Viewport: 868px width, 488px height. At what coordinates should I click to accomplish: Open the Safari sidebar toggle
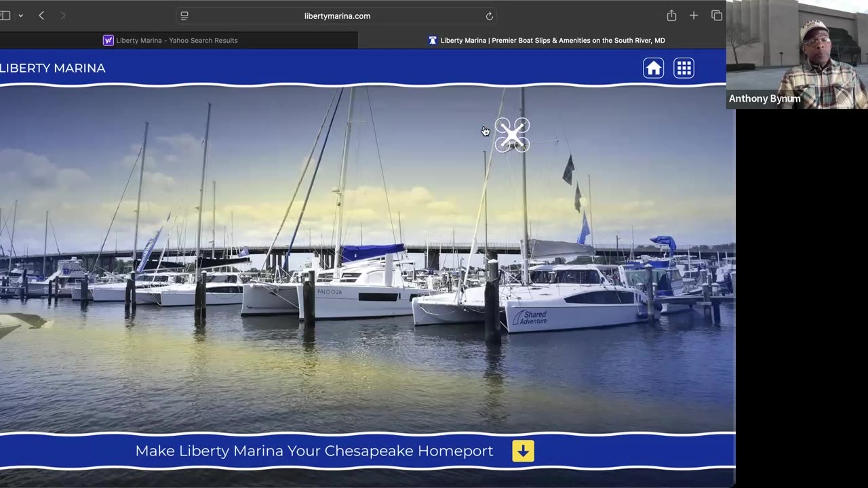coord(5,16)
